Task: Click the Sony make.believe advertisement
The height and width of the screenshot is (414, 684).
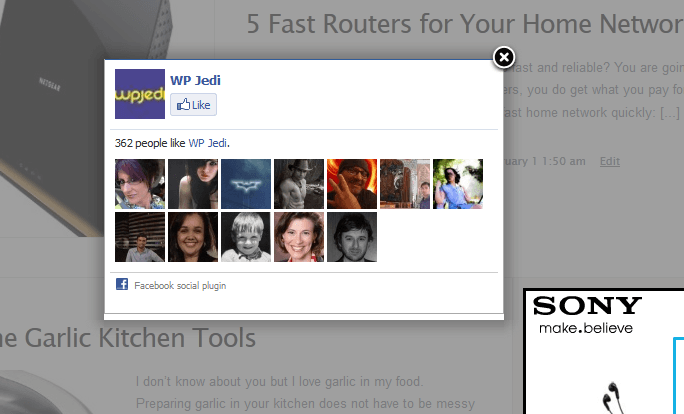Action: (604, 351)
